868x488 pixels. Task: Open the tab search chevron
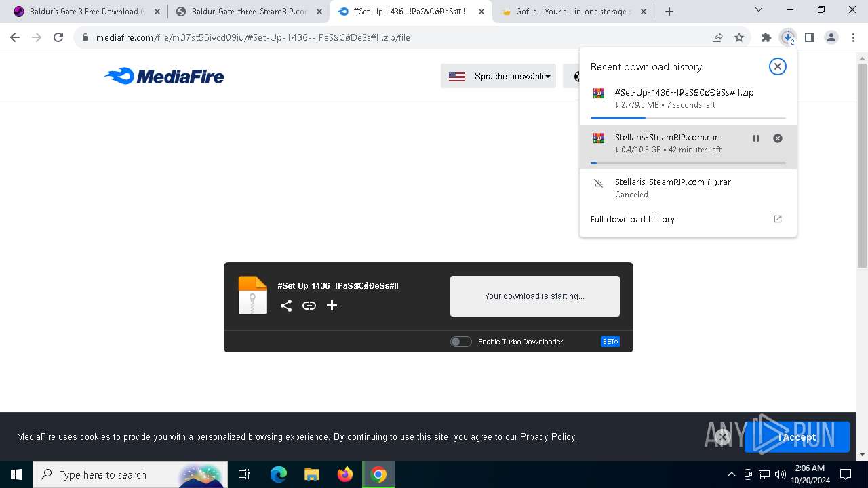[759, 10]
